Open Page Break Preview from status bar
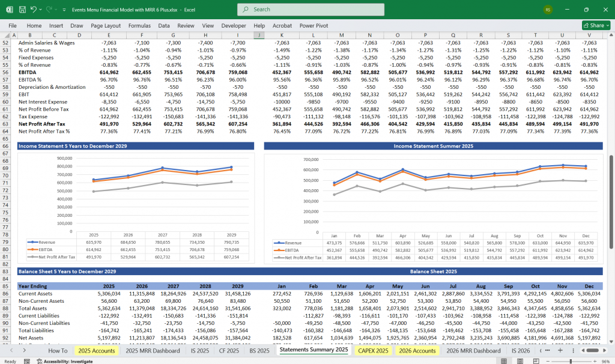The image size is (615, 364). pos(536,360)
